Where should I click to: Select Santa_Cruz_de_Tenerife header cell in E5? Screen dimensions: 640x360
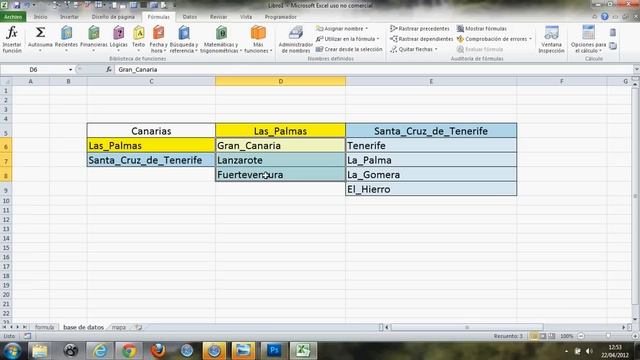pyautogui.click(x=431, y=131)
